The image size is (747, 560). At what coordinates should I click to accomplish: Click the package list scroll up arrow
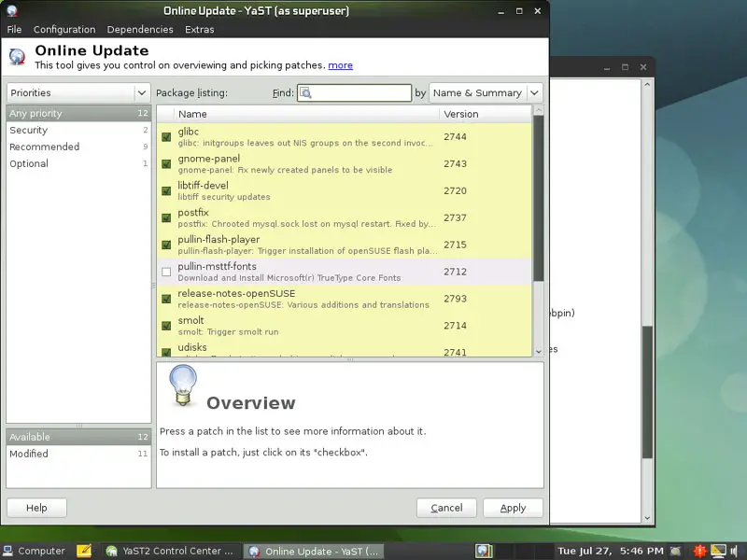539,110
